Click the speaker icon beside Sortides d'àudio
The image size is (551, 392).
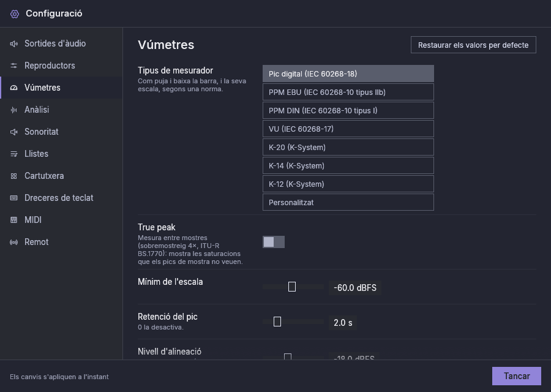pos(13,43)
